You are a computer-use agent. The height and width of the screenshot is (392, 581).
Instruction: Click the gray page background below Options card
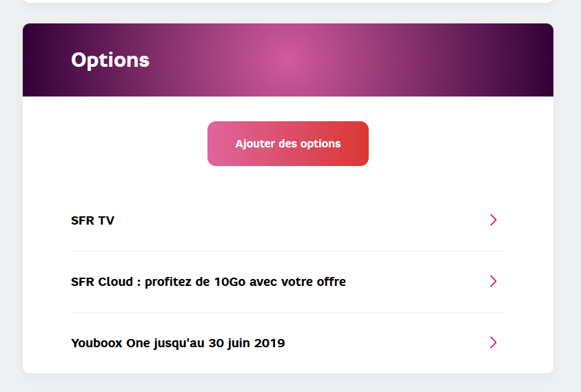[x=288, y=383]
